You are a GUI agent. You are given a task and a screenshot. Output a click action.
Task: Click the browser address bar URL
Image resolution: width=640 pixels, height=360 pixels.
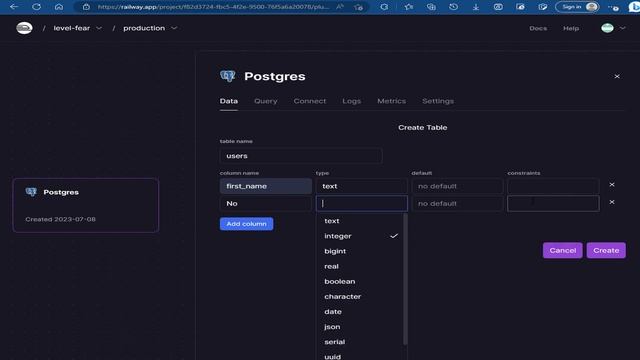(213, 7)
